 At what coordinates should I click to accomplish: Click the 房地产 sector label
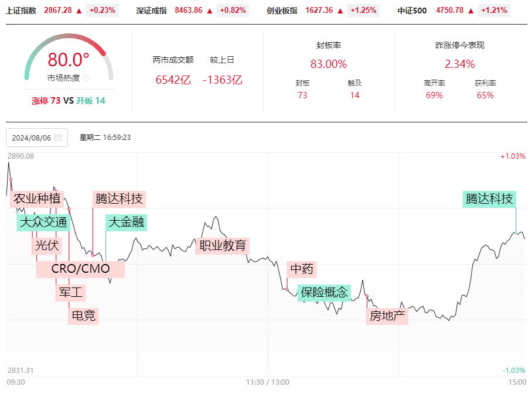pos(387,316)
